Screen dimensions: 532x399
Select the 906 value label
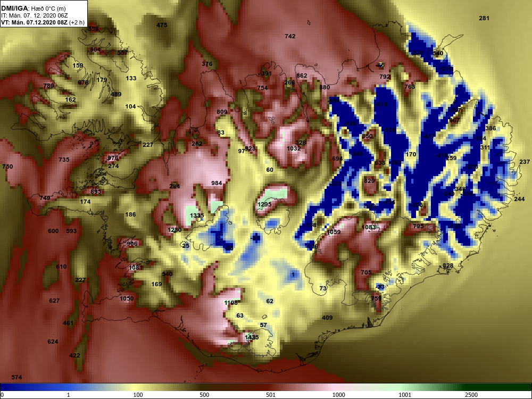[x=132, y=243]
